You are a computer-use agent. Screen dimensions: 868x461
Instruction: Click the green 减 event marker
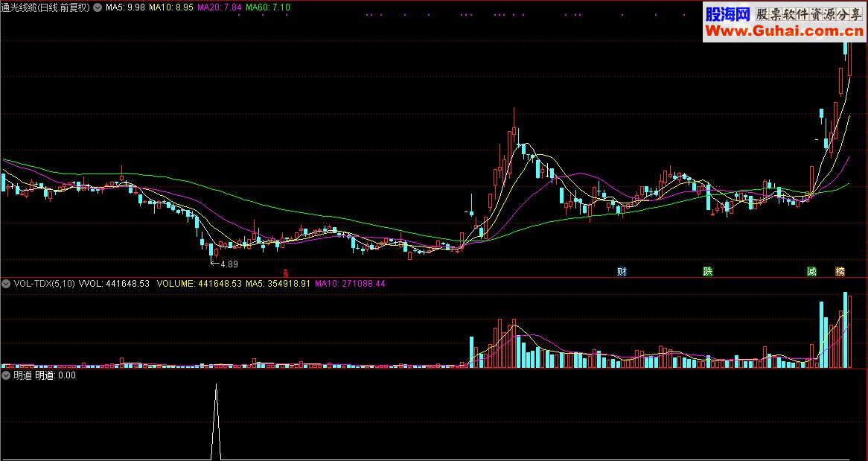[x=811, y=272]
